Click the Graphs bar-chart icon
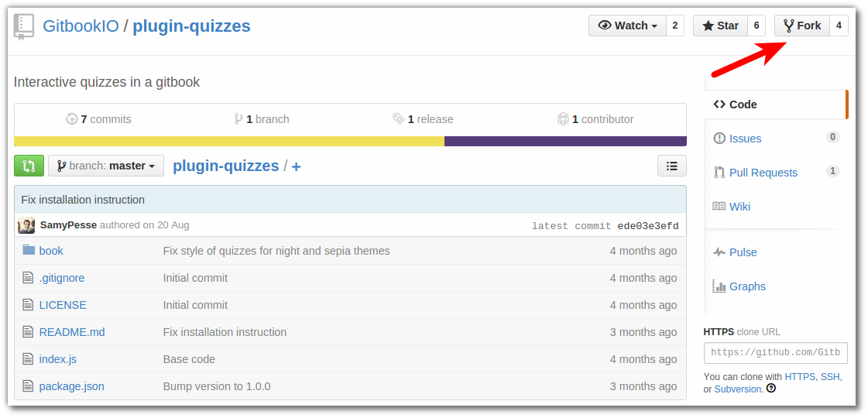The width and height of the screenshot is (868, 418). coord(719,286)
